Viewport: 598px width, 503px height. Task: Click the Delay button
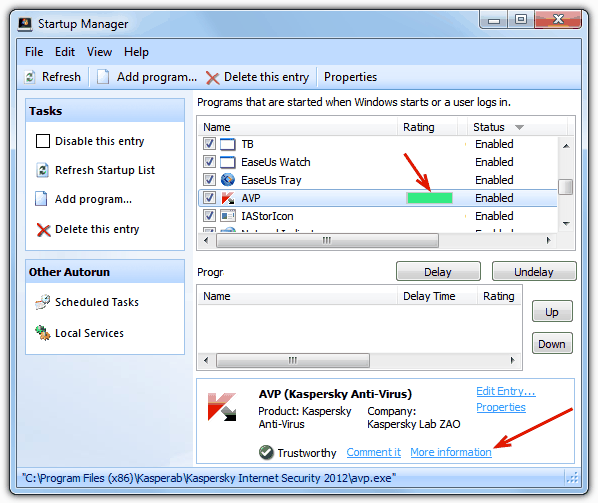click(438, 272)
